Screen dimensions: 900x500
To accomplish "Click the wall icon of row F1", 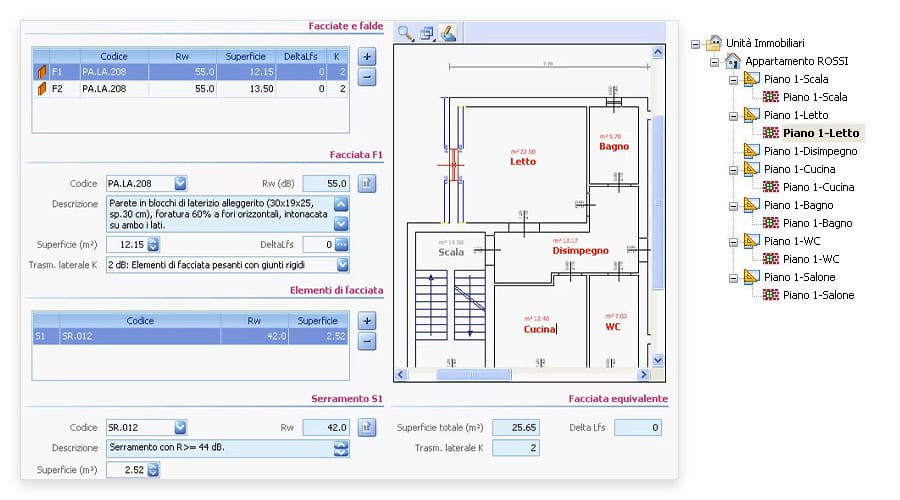I will (41, 72).
